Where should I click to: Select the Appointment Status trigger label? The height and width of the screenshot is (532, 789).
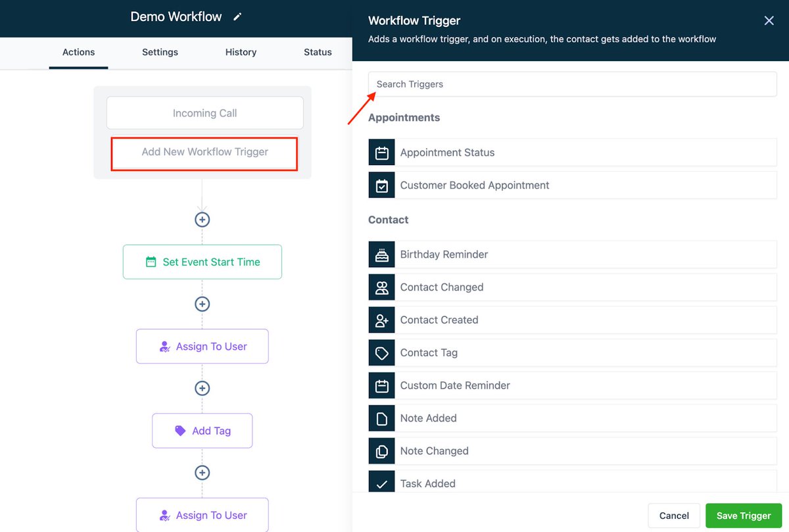[x=447, y=153]
